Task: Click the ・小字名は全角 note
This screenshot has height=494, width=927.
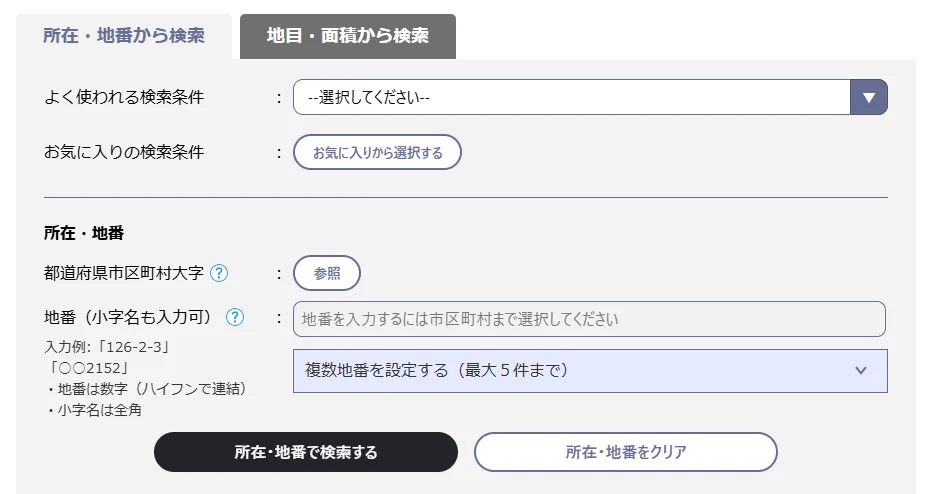Action: tap(97, 409)
